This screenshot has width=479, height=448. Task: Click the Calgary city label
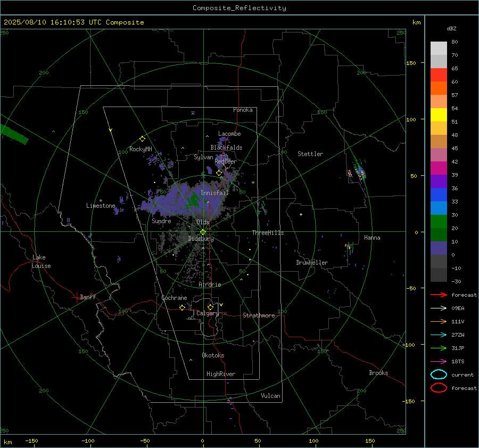[208, 313]
